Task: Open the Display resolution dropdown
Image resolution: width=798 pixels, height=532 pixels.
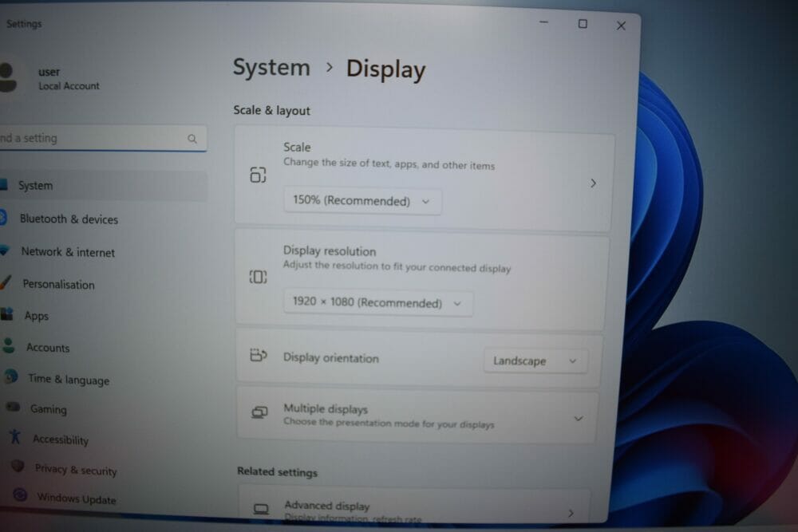Action: [378, 303]
